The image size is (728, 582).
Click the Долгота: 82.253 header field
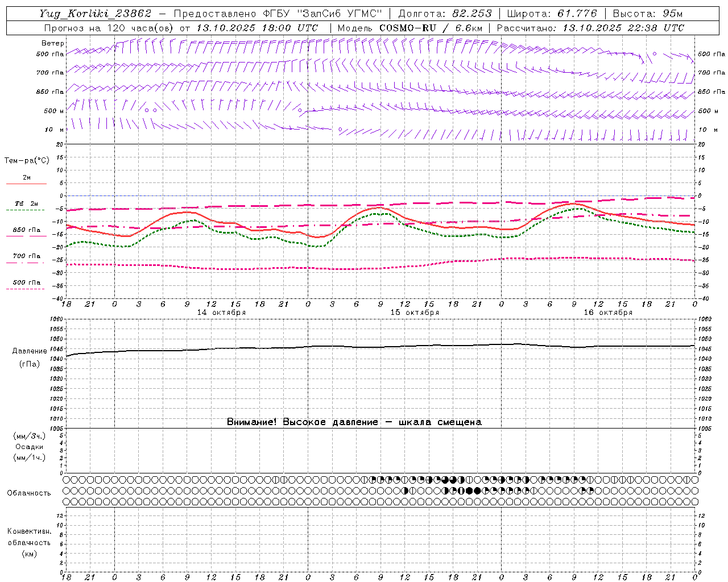click(x=444, y=14)
